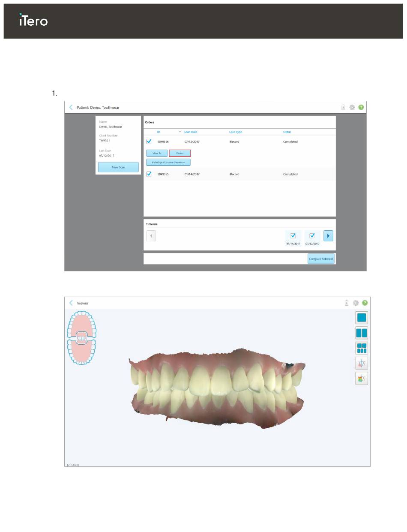The height and width of the screenshot is (532, 407).
Task: Go back from the Patient Demo, Toothwear screen
Action: [x=71, y=107]
